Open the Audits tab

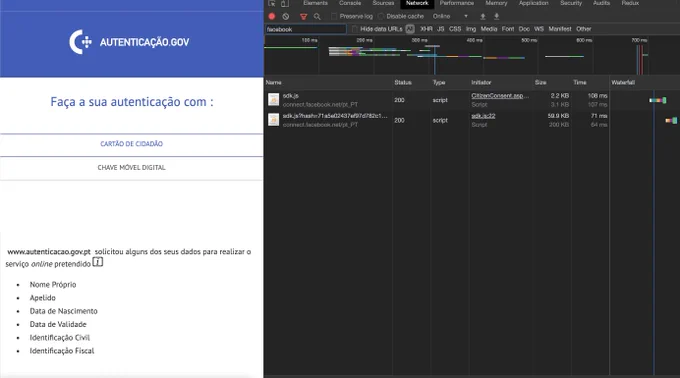601,3
